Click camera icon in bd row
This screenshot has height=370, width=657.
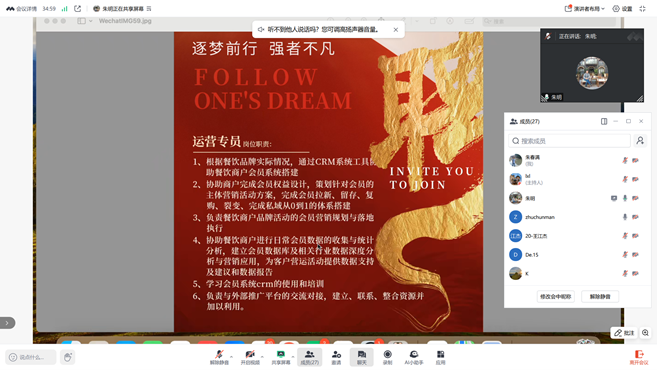tap(636, 179)
